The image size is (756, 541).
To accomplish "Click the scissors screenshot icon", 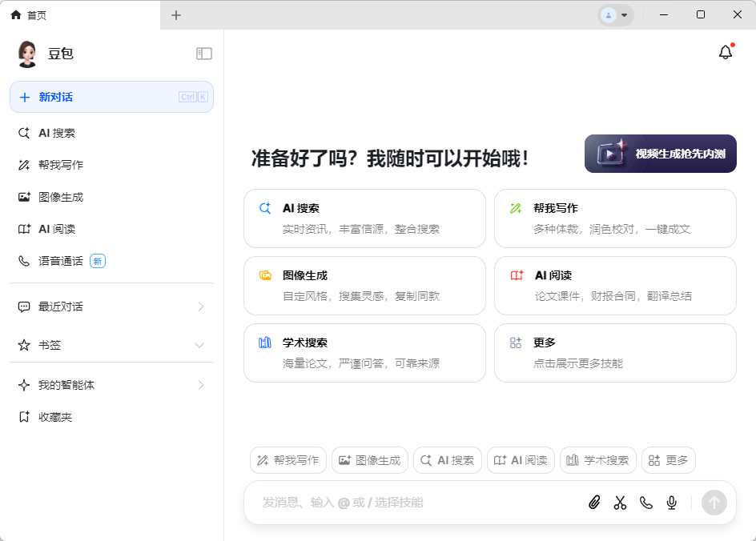I will point(620,503).
